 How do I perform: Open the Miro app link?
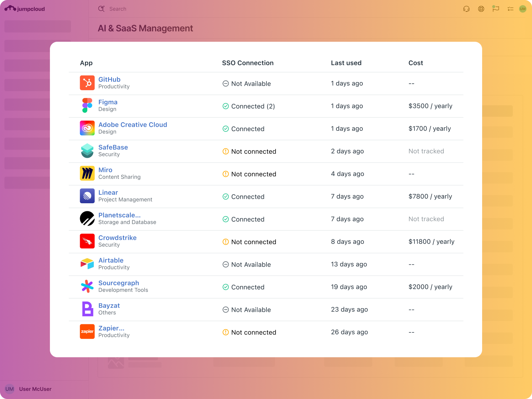click(x=105, y=170)
